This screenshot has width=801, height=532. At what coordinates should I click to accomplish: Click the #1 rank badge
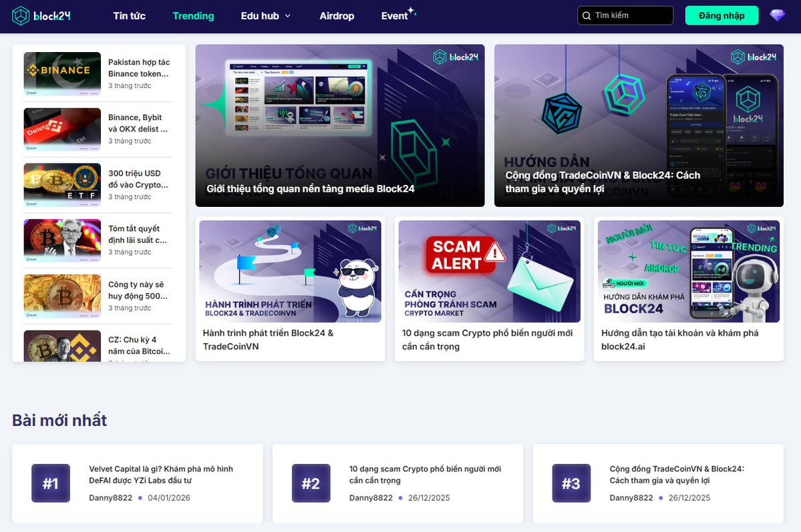51,483
